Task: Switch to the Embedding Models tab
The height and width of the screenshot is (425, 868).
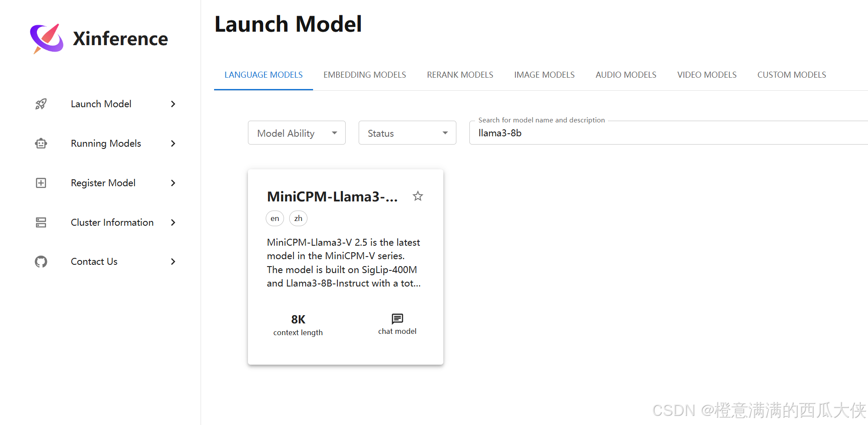Action: point(365,75)
